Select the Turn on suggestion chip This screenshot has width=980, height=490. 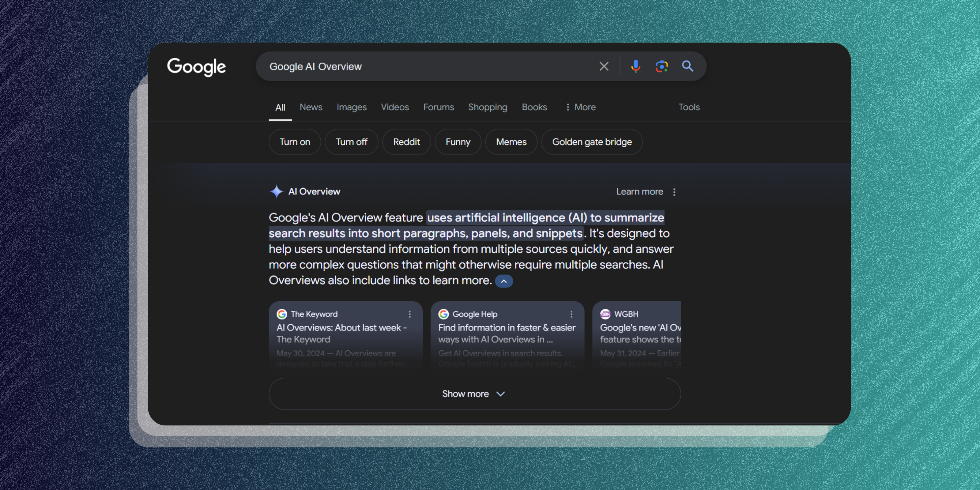[295, 142]
